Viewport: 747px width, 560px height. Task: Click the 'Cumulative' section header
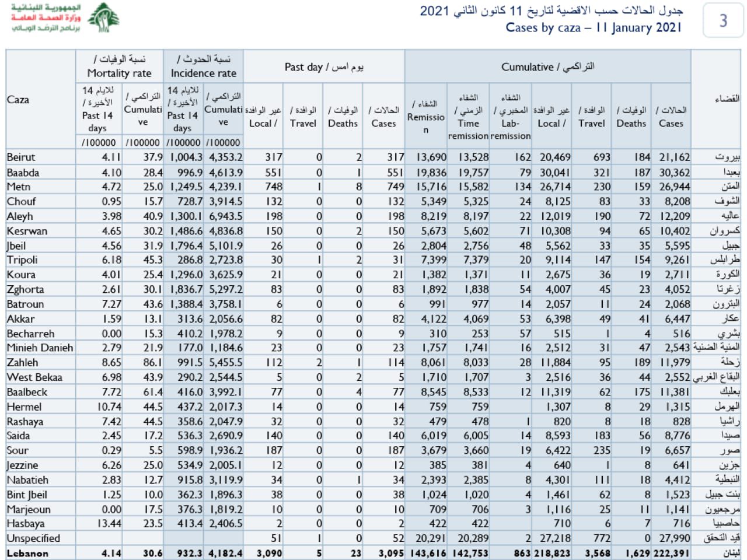point(547,66)
